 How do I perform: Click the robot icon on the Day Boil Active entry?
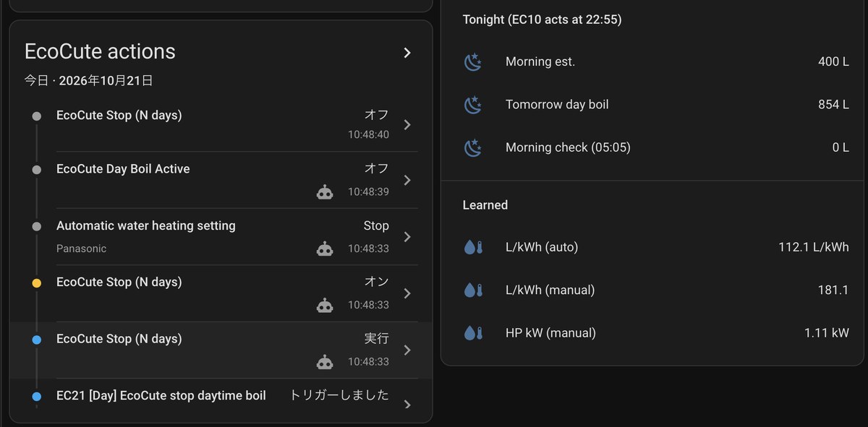(325, 191)
